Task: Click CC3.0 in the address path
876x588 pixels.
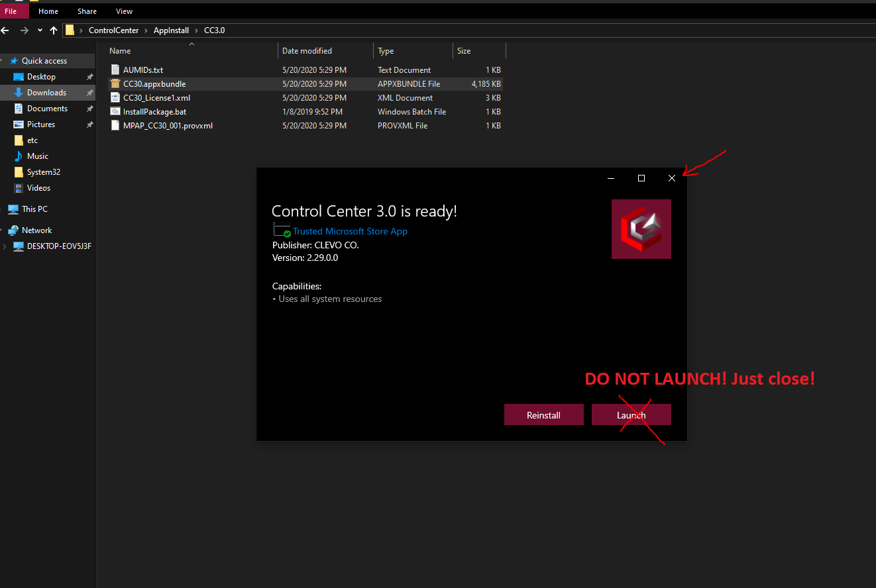Action: click(x=214, y=30)
